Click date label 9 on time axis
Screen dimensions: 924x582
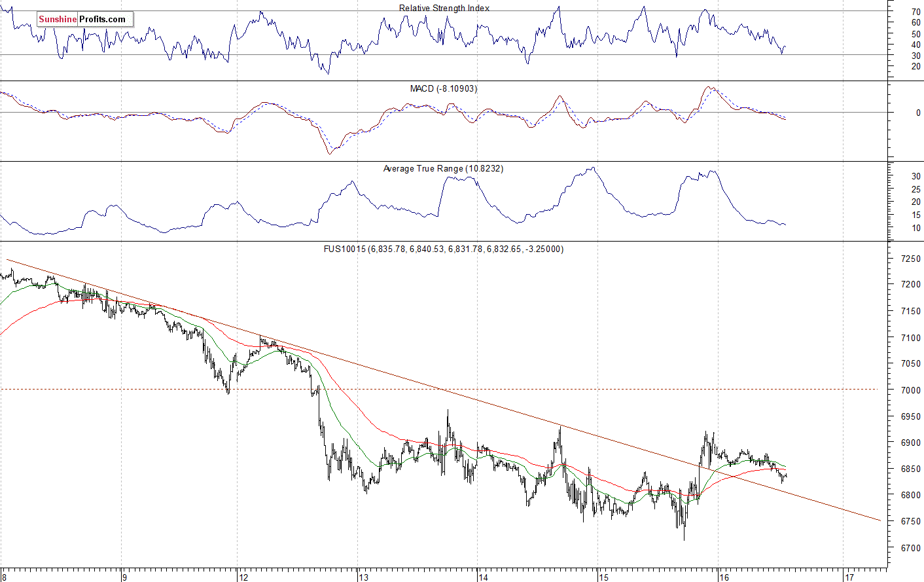pyautogui.click(x=124, y=577)
